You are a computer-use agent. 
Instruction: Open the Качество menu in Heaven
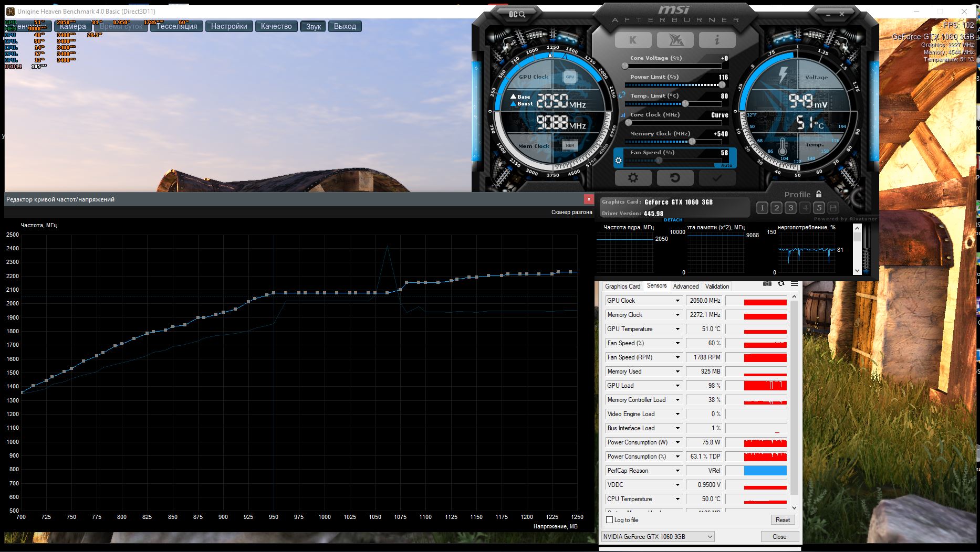pyautogui.click(x=276, y=26)
